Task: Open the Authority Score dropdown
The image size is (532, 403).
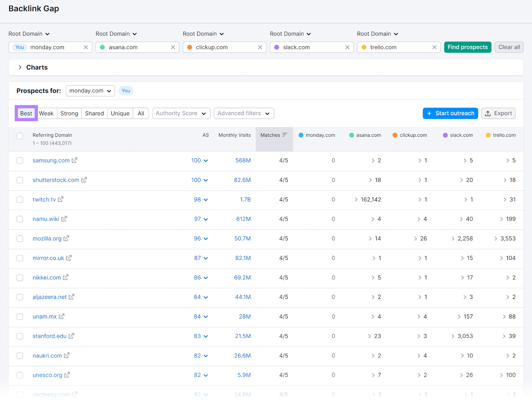Action: click(181, 113)
